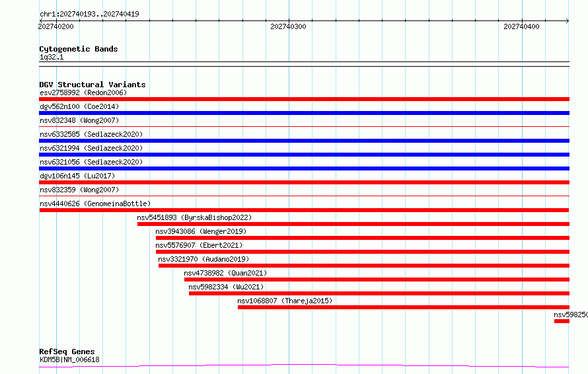Click the red bar under nsv5982334

pyautogui.click(x=379, y=293)
